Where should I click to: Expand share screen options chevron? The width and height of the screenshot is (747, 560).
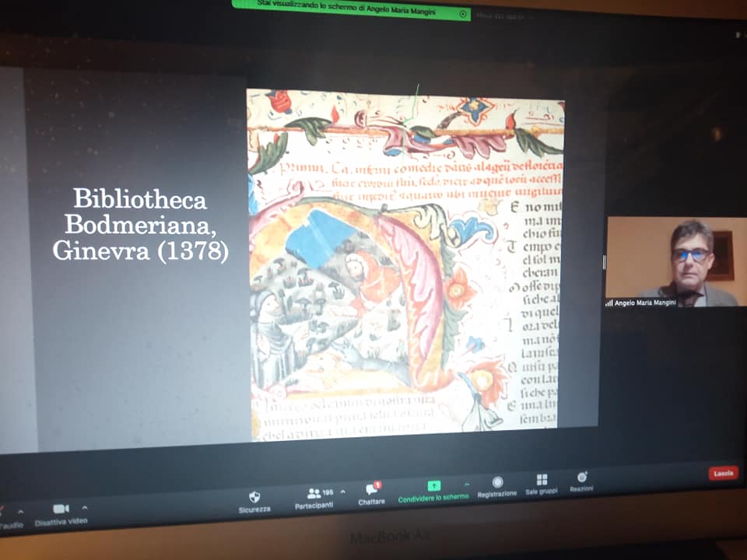coord(466,485)
